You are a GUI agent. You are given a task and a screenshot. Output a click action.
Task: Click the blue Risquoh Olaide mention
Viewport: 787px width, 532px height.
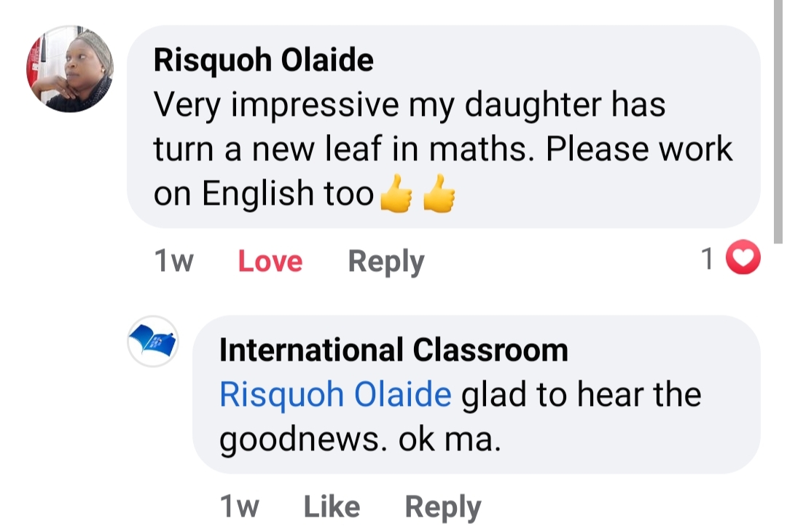coord(335,395)
